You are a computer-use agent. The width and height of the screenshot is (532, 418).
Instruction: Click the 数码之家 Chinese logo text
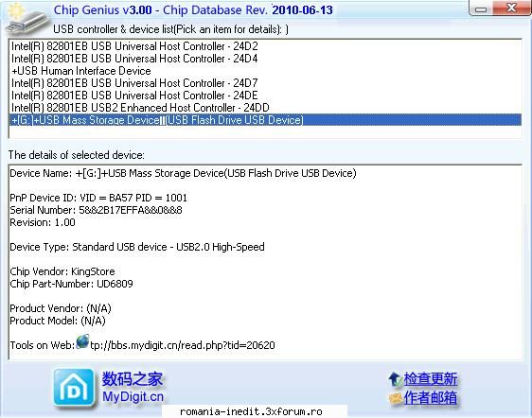133,379
